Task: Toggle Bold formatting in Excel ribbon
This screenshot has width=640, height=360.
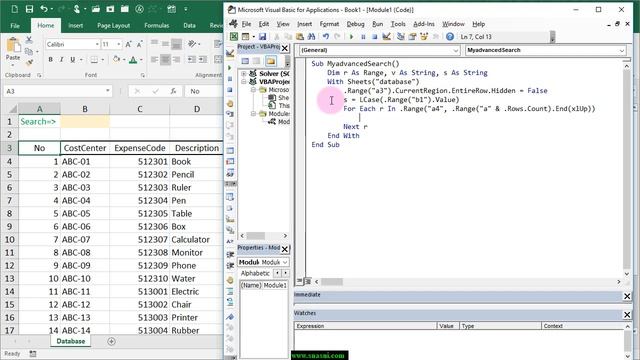Action: [51, 60]
